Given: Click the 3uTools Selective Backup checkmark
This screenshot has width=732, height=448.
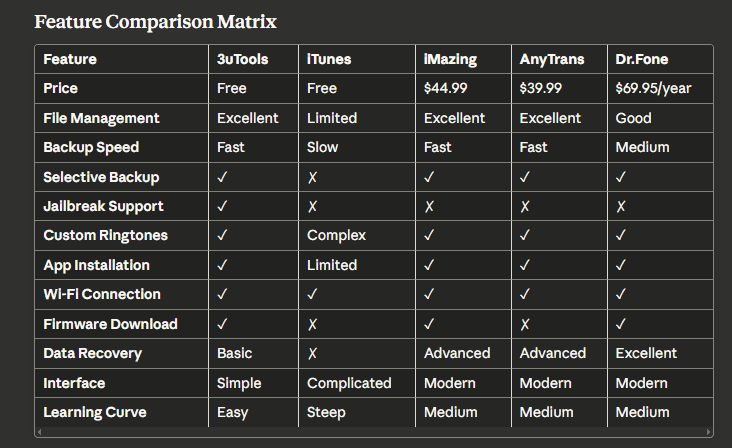Looking at the screenshot, I should [222, 177].
